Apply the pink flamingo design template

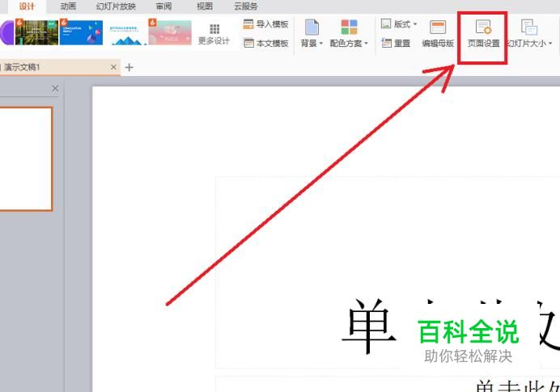pos(170,32)
